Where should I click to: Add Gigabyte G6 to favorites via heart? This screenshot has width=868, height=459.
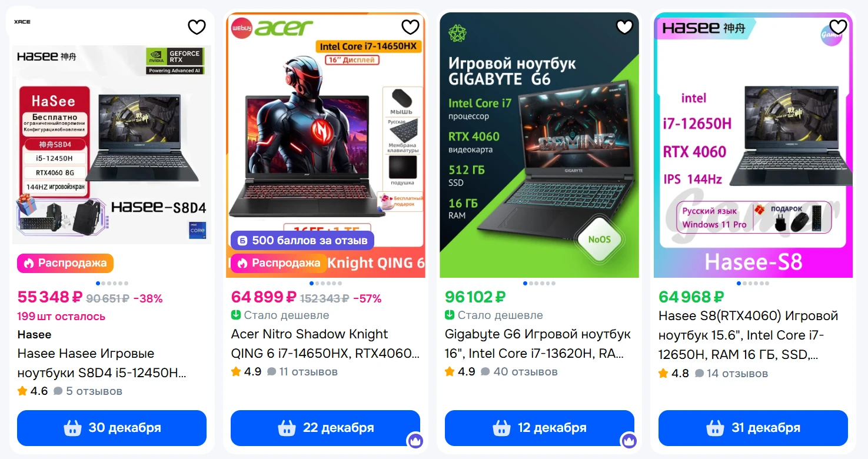(x=624, y=27)
